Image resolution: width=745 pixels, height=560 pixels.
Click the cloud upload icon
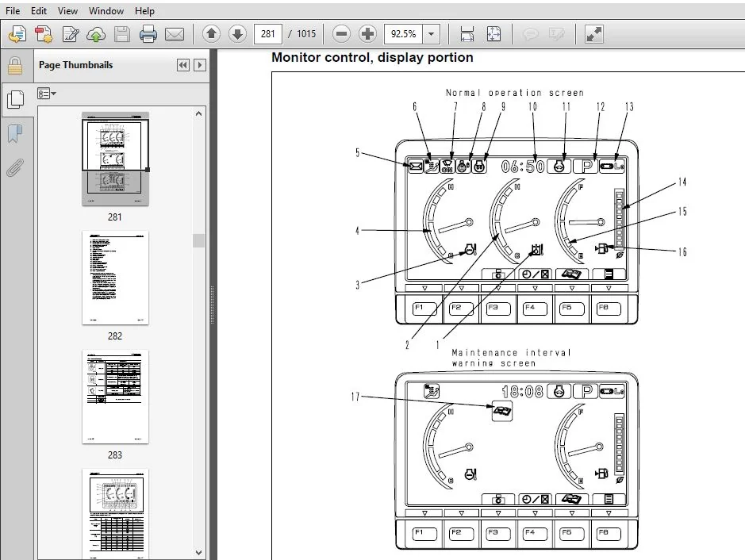pos(96,34)
